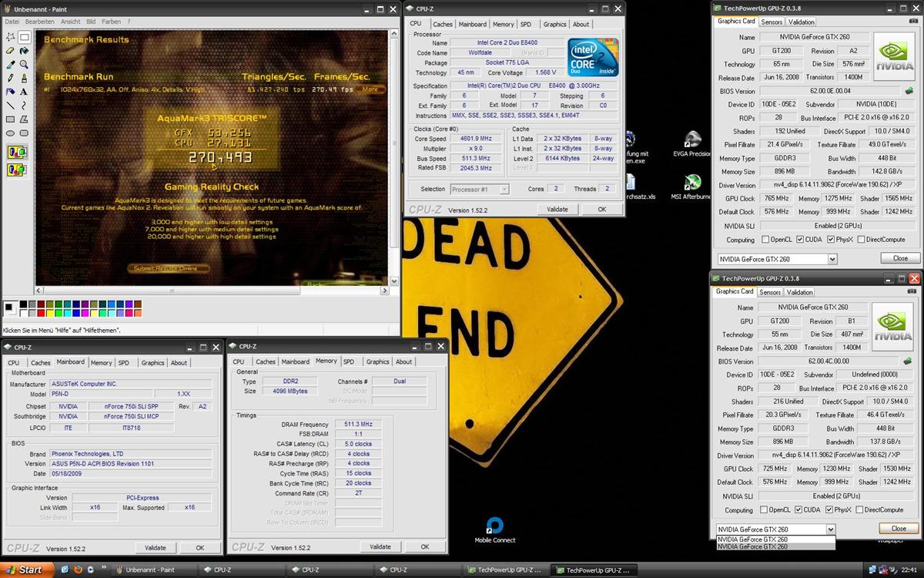
Task: Switch to Sensors tab in upper GPU-Z window
Action: pyautogui.click(x=772, y=22)
